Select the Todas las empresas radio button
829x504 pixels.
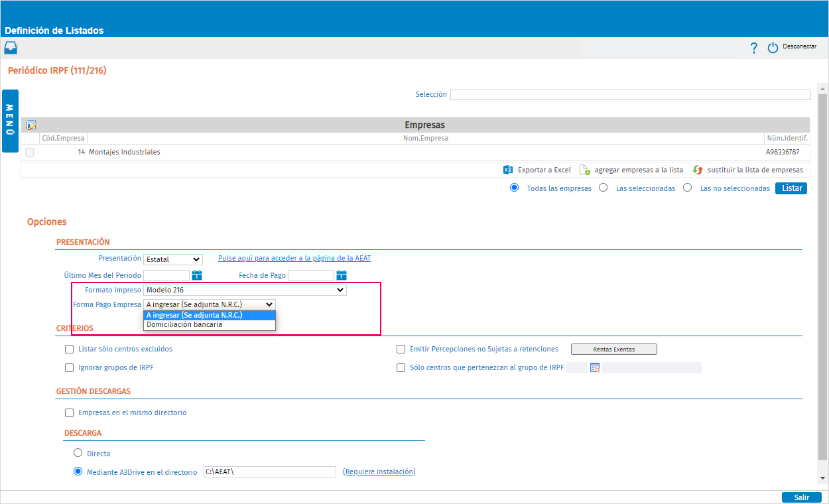pyautogui.click(x=514, y=188)
